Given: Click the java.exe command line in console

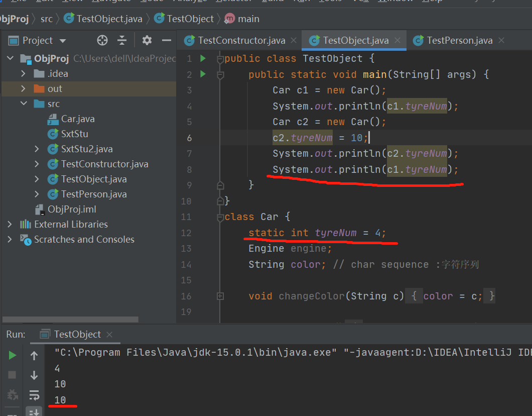Looking at the screenshot, I should coord(293,353).
